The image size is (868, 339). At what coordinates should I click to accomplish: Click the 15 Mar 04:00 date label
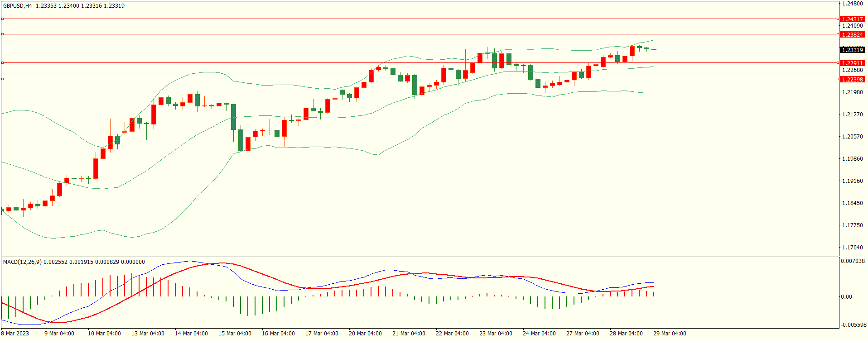point(235,334)
